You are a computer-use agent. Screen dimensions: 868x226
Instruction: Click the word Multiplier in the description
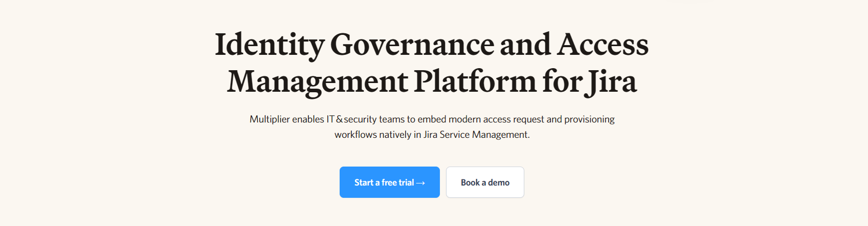coord(270,119)
